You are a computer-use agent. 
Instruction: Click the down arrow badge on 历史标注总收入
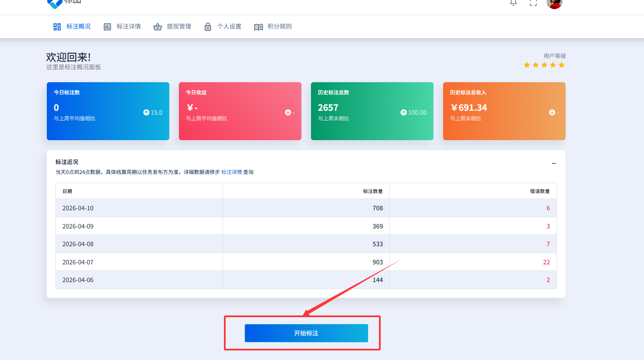(x=553, y=112)
